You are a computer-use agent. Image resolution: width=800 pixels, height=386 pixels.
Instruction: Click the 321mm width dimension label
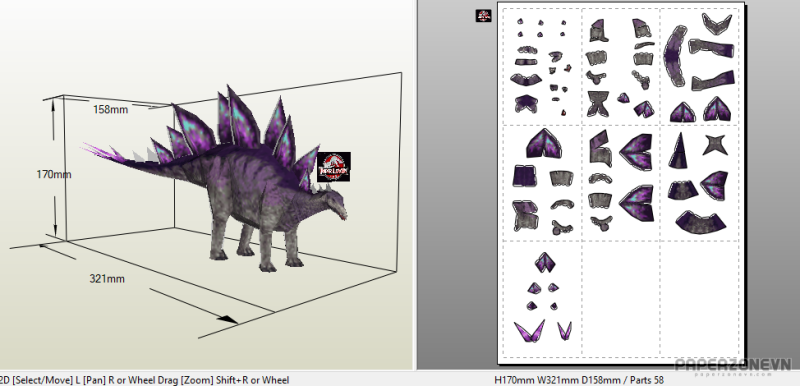[107, 278]
